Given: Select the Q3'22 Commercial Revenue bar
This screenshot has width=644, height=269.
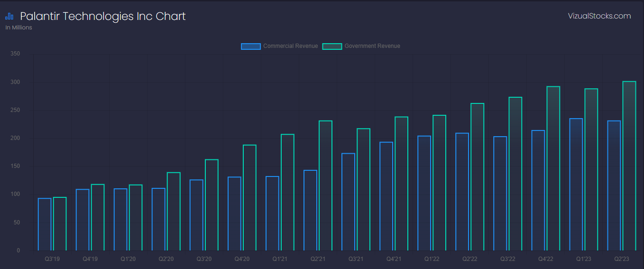Looking at the screenshot, I should click(500, 194).
